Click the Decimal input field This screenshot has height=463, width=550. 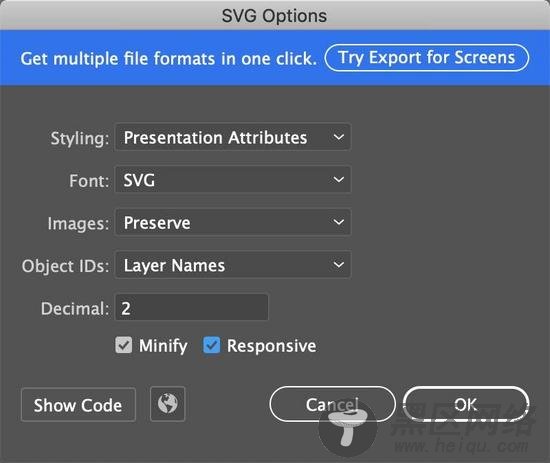tap(192, 308)
